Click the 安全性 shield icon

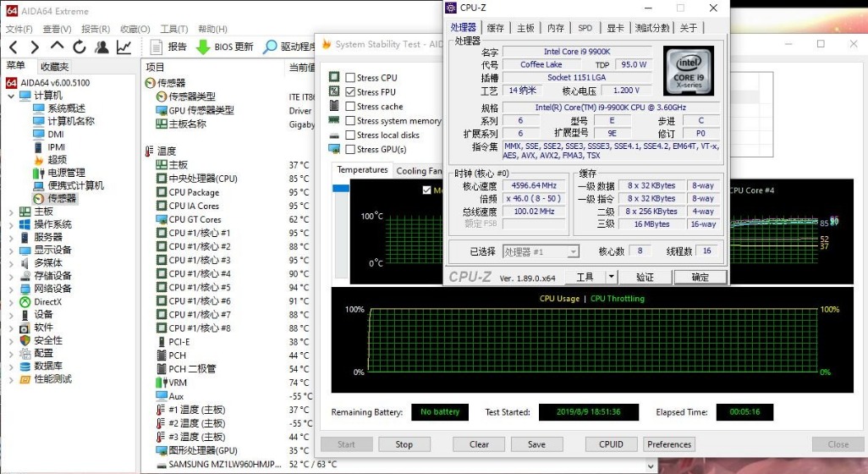click(x=25, y=340)
